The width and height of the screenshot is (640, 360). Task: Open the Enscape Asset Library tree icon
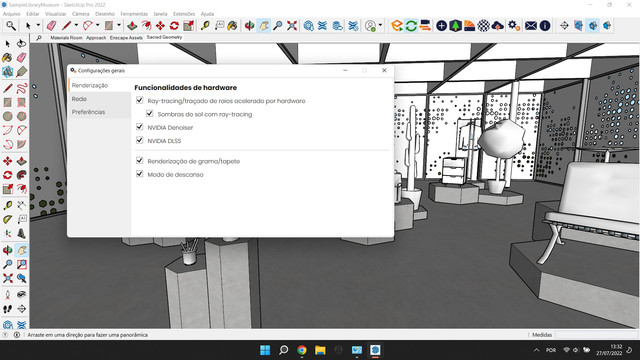point(456,26)
